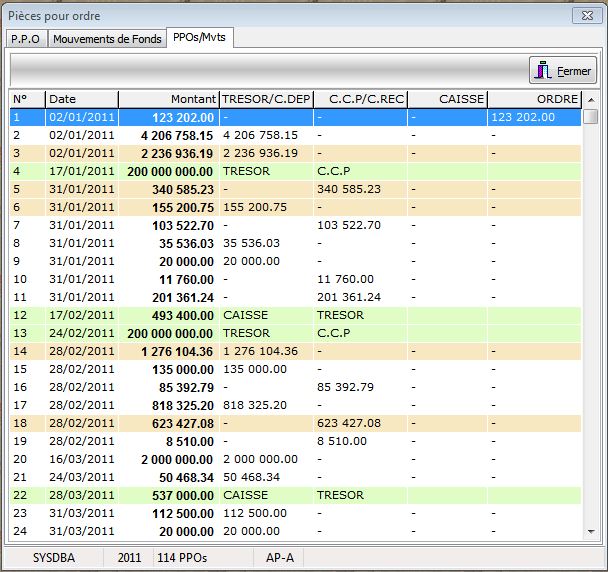Click the C.C.P/C.REC column header
The width and height of the screenshot is (608, 572).
click(361, 99)
